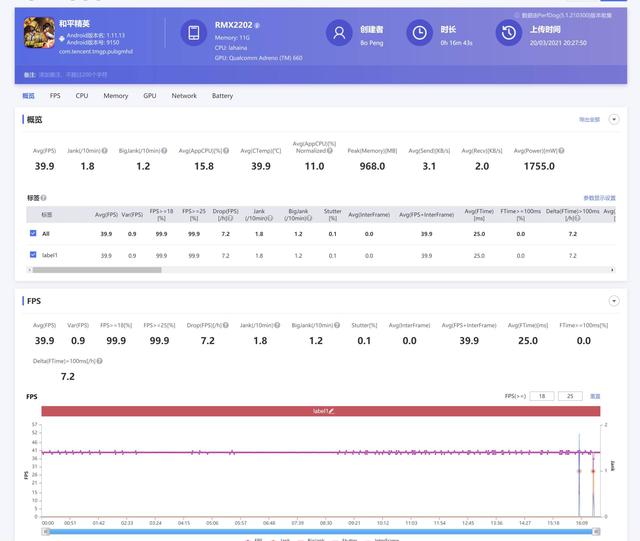Click the Avg(Power) value 1755.0
The width and height of the screenshot is (640, 541).
point(539,166)
